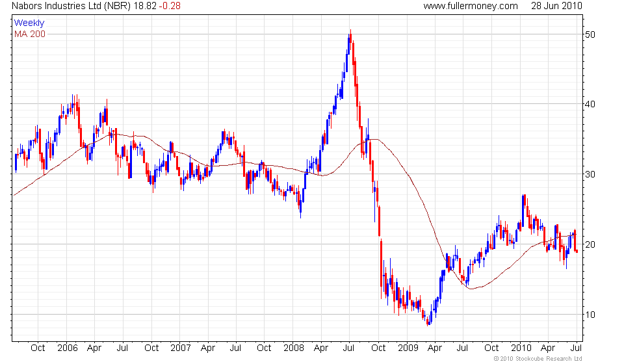Click the 2008 year label on time axis
This screenshot has width=637, height=364.
(x=294, y=348)
